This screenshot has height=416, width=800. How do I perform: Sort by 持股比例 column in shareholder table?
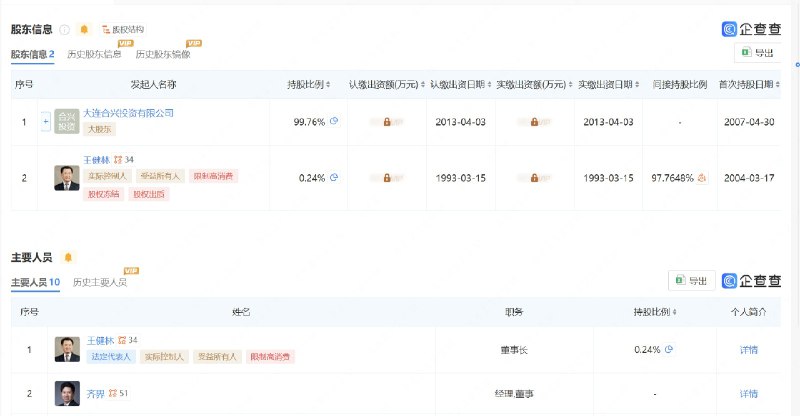pyautogui.click(x=309, y=85)
